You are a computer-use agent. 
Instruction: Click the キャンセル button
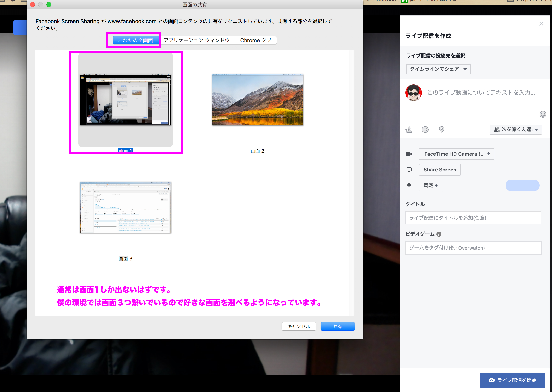[298, 326]
